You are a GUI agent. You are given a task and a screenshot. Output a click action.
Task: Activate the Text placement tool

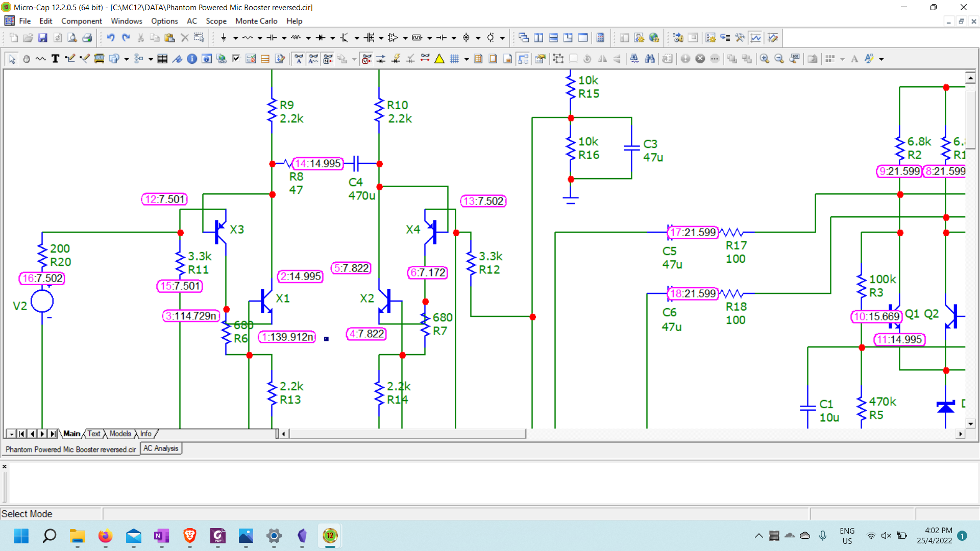55,59
